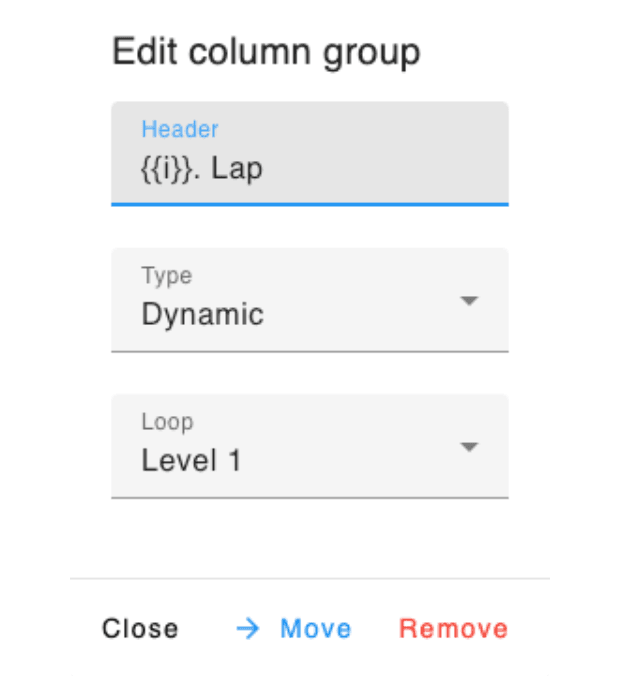Click the divider line above action buttons
Screen dimensions: 618x679
click(x=310, y=578)
